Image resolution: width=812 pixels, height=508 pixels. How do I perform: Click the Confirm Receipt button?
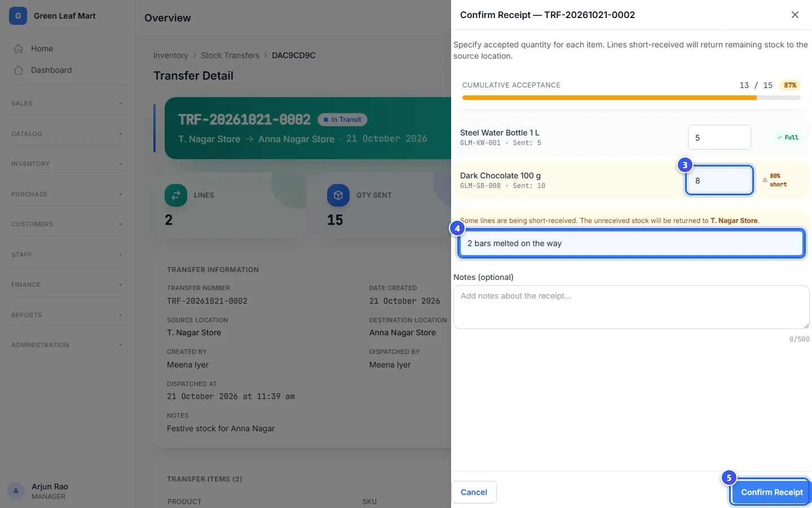pos(771,492)
